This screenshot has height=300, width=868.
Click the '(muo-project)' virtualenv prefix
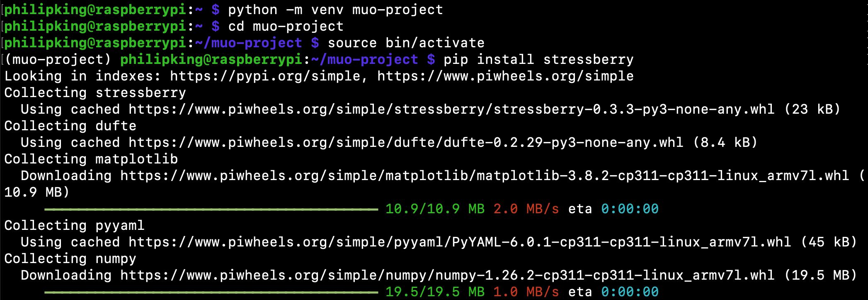(x=58, y=60)
